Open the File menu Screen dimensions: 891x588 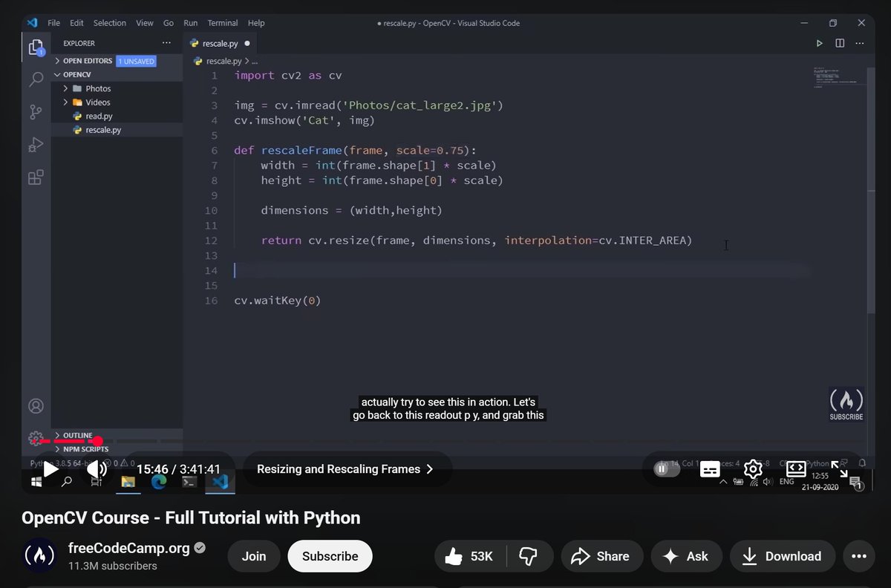(54, 23)
